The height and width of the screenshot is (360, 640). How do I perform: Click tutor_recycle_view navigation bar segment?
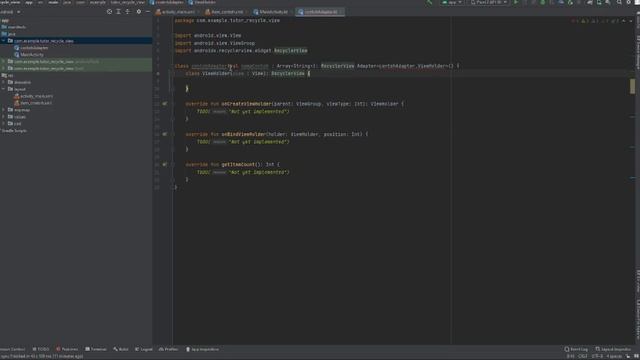(x=128, y=2)
